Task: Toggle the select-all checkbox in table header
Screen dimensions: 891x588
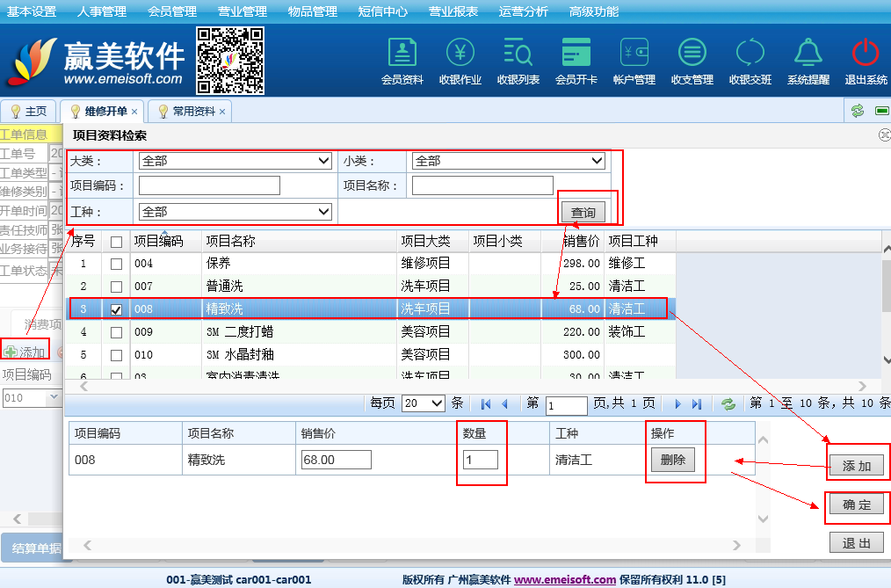Action: (116, 242)
